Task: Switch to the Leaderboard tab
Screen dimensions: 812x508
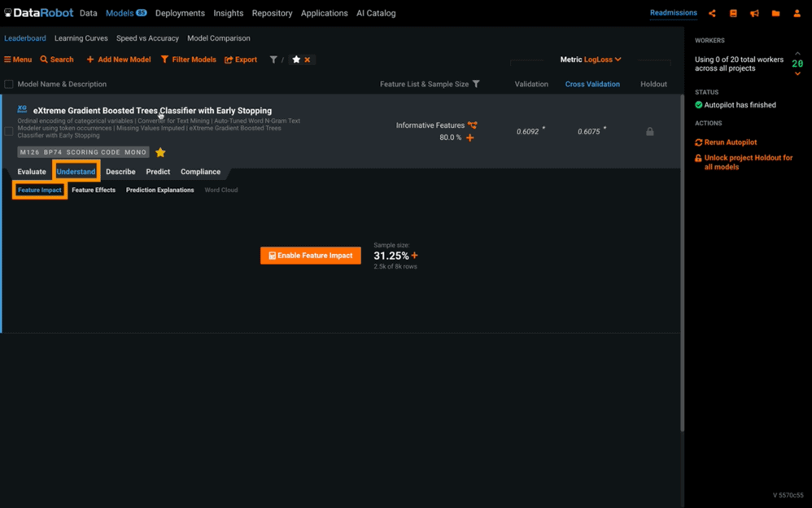Action: click(x=25, y=38)
